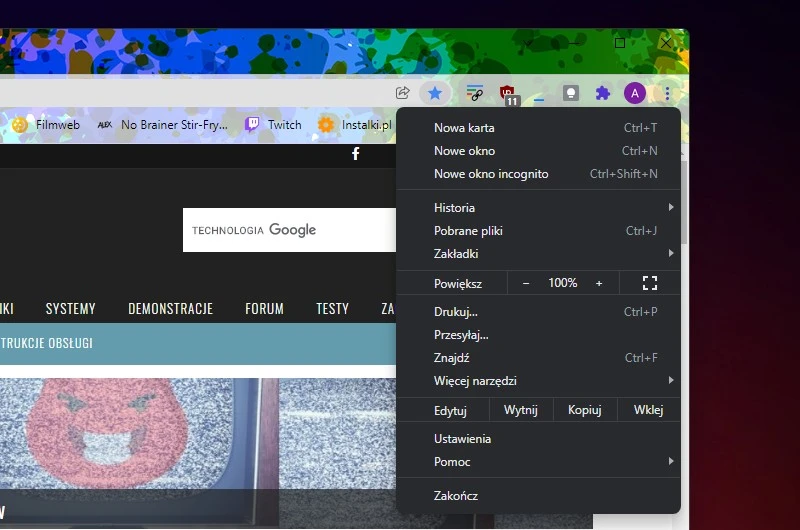
Task: Select Drukuj... menu item
Action: 538,312
